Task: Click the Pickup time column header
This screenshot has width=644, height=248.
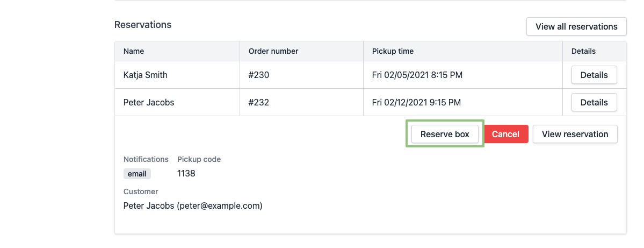Action: click(x=393, y=51)
